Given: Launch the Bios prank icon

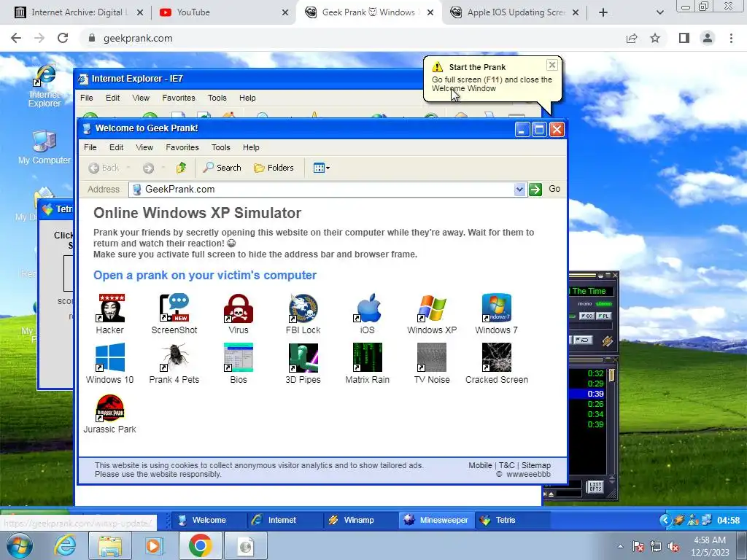Looking at the screenshot, I should point(239,363).
